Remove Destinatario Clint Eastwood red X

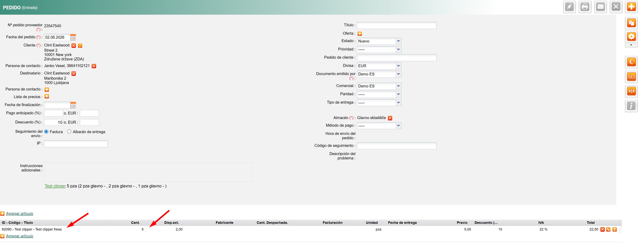tap(74, 74)
